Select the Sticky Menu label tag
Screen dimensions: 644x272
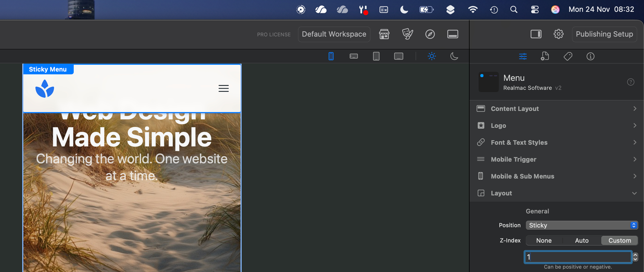click(48, 69)
